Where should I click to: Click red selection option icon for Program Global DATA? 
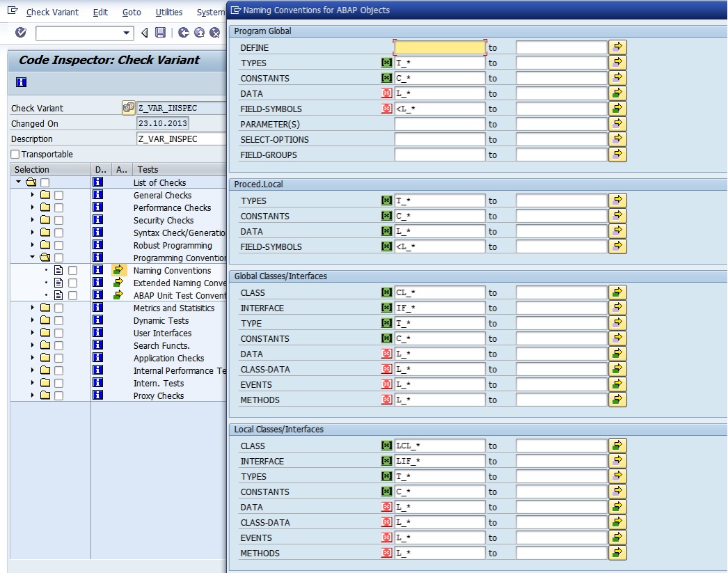point(387,93)
